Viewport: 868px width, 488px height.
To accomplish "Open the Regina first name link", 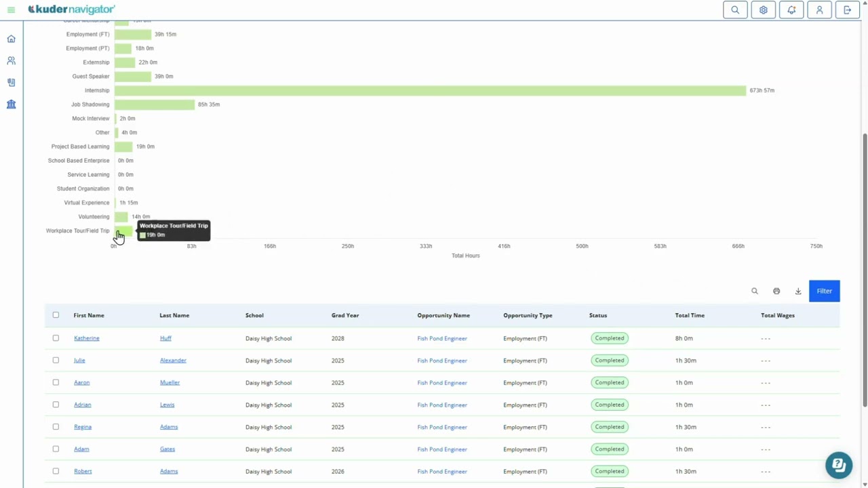I will coord(83,427).
